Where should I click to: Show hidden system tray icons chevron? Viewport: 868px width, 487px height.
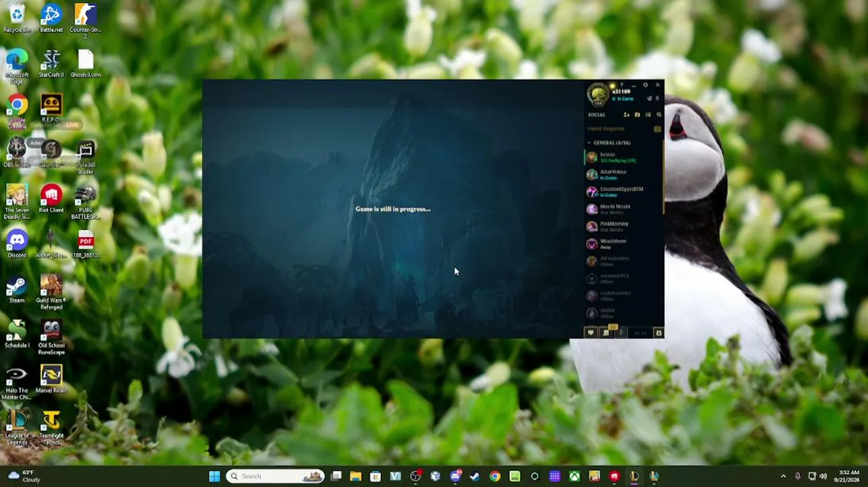click(x=783, y=476)
